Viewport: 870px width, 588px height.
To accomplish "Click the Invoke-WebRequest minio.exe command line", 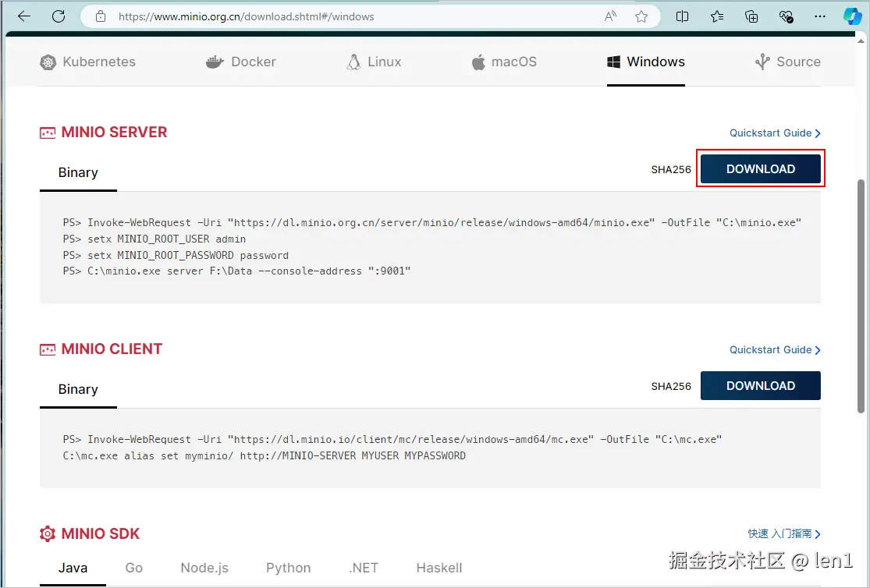I will (x=432, y=222).
